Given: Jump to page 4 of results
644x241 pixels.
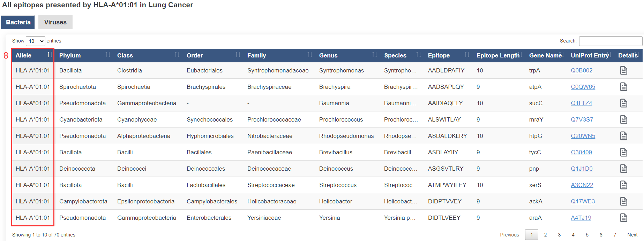Looking at the screenshot, I should point(573,235).
